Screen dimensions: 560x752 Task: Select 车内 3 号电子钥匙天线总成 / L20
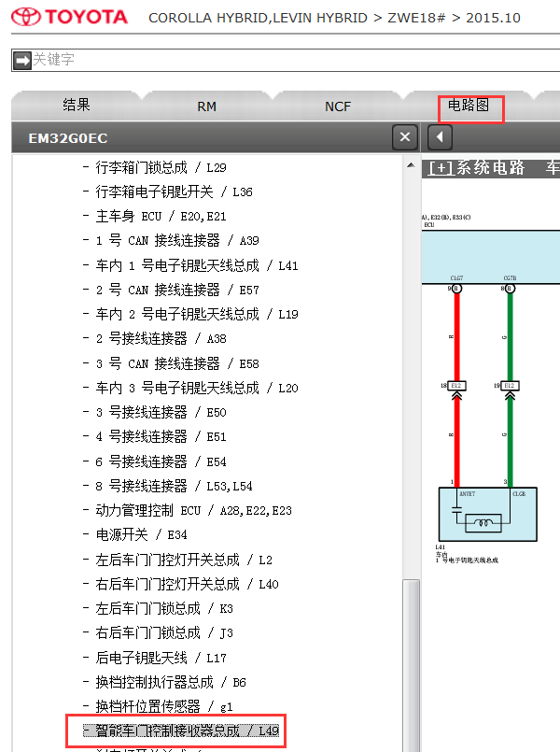[x=196, y=388]
